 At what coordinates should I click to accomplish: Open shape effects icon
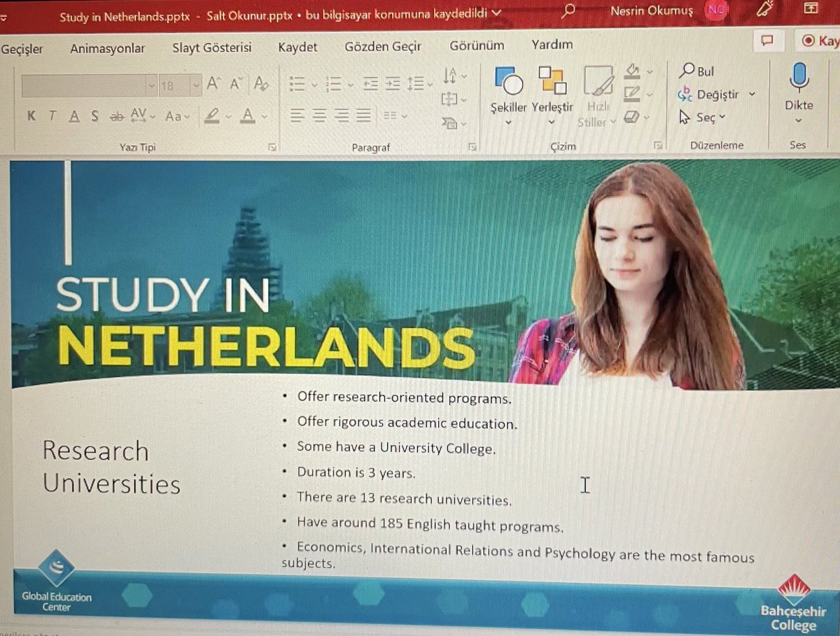point(632,116)
